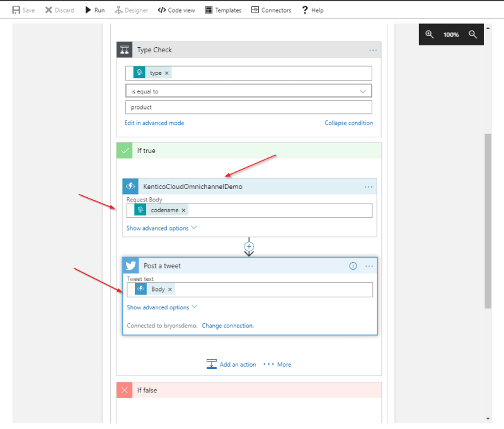The width and height of the screenshot is (504, 429).
Task: Open Code view
Action: [176, 10]
